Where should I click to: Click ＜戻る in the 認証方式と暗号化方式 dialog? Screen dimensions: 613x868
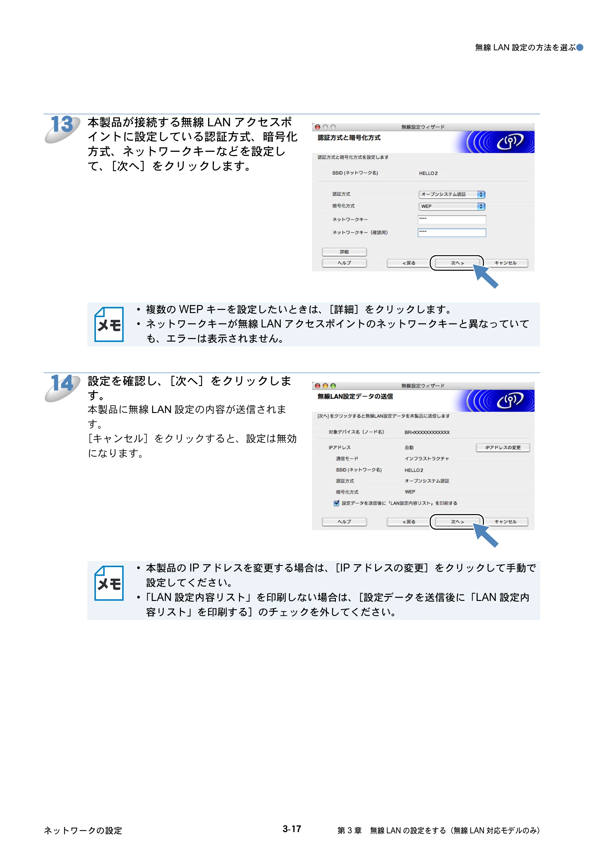pos(409,263)
